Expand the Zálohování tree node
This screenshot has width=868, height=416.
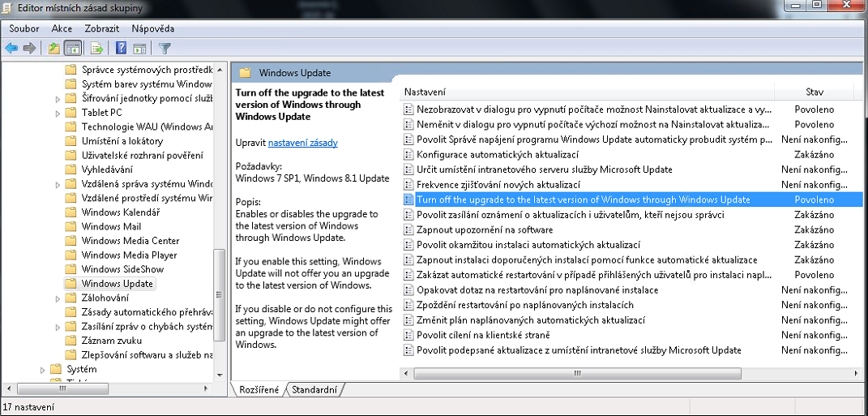(x=58, y=298)
